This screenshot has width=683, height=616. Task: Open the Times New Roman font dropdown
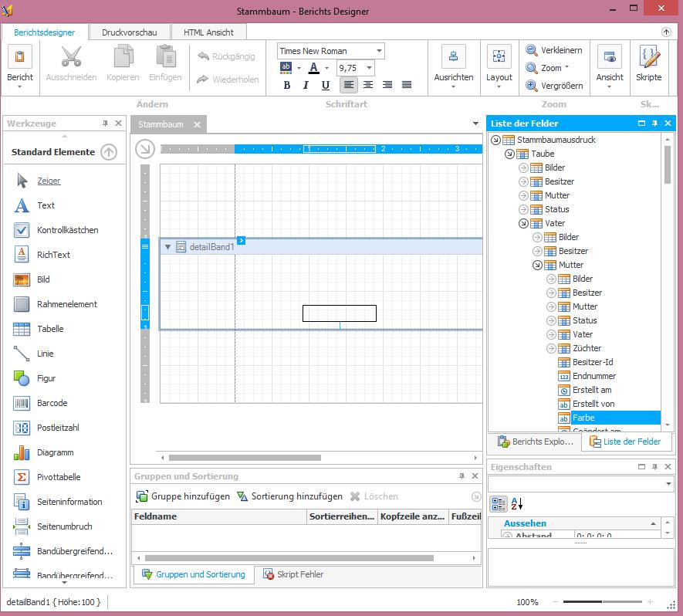point(379,51)
